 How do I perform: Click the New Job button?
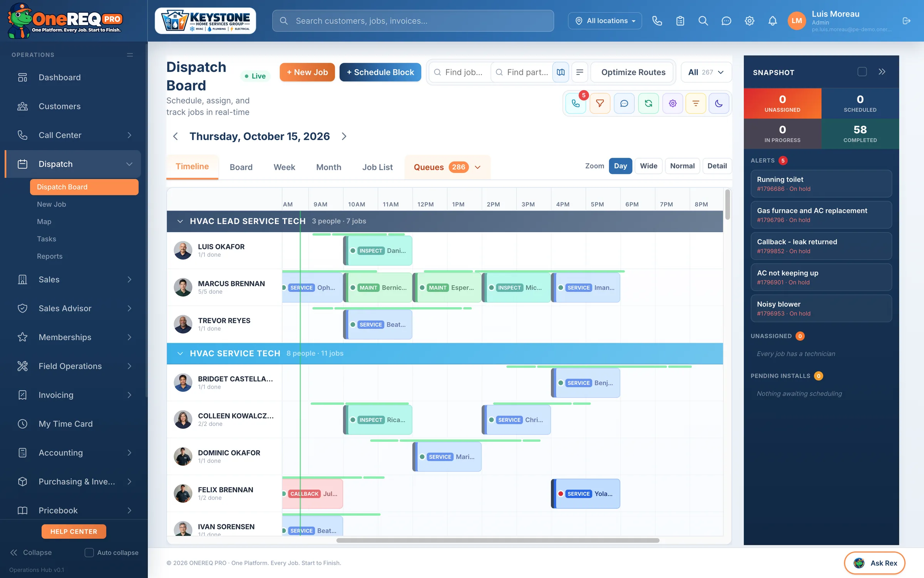307,72
